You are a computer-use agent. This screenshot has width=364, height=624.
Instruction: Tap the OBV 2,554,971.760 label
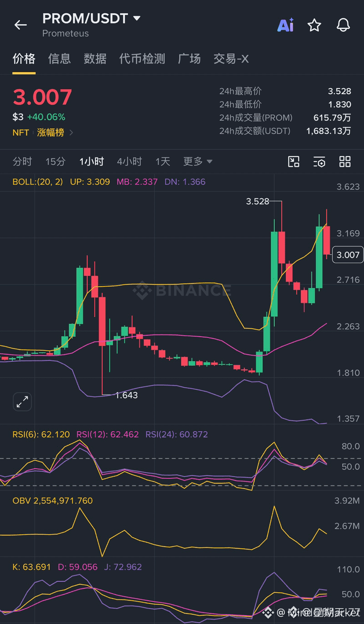click(x=53, y=501)
